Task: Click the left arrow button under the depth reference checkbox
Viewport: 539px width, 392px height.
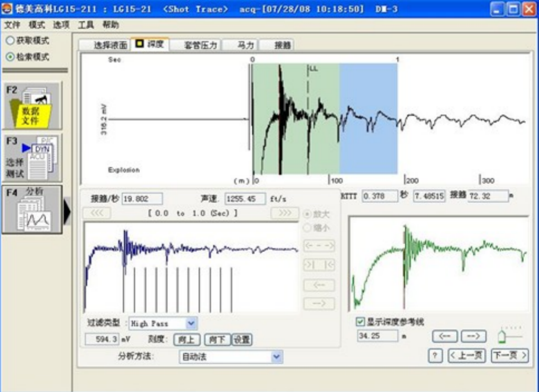Action: coord(445,336)
